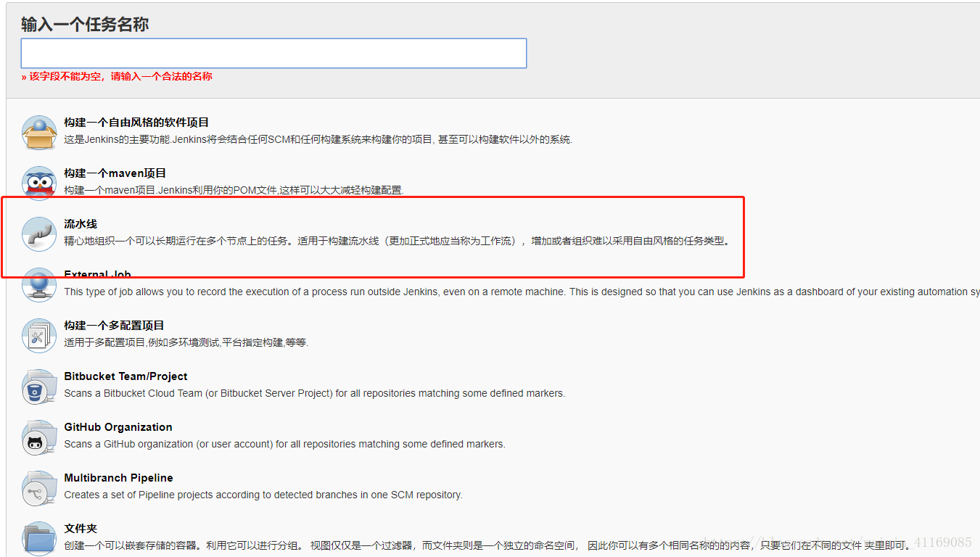Choose the 文件夹 title

(x=81, y=529)
